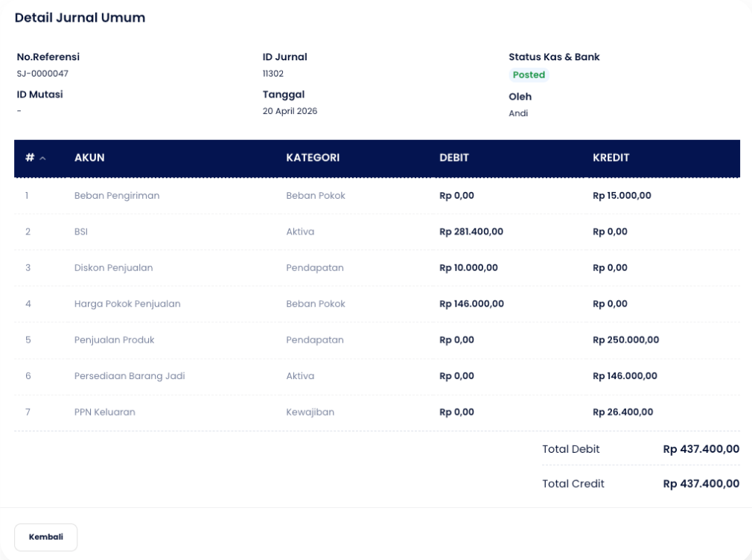The height and width of the screenshot is (560, 752).
Task: Click the KREDIT column header
Action: click(611, 158)
